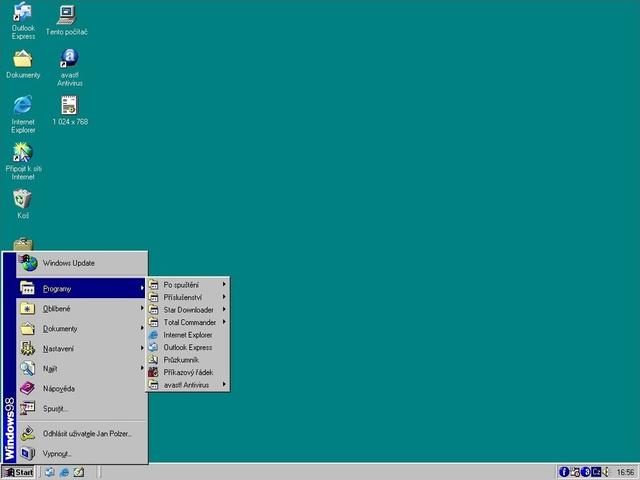Click the Internet Explorer icon in the Programy submenu
The height and width of the screenshot is (480, 640).
point(153,335)
